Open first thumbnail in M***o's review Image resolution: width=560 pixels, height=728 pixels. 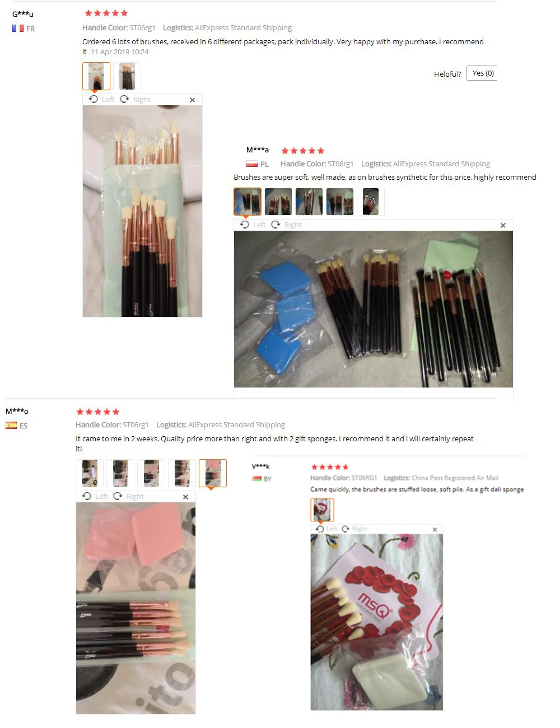[x=90, y=473]
